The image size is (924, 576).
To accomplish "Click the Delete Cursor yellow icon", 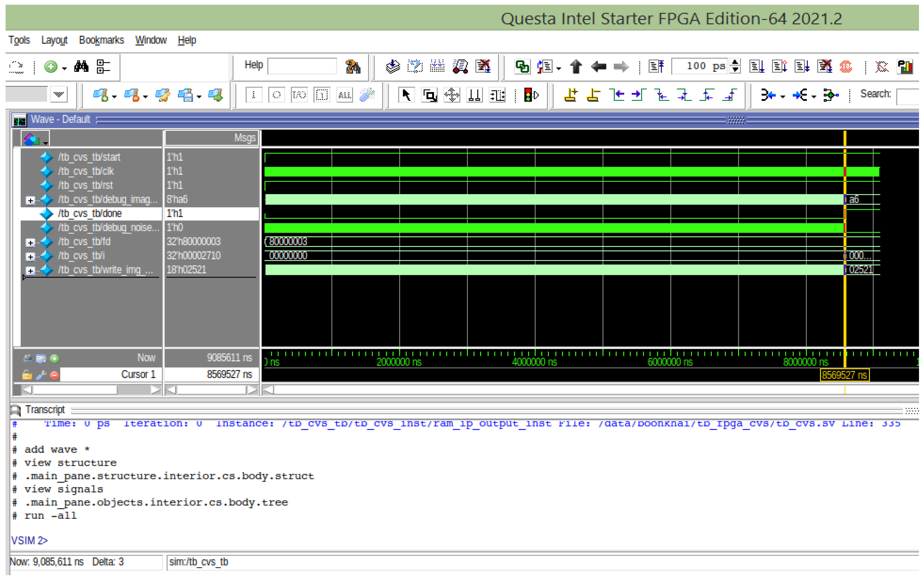I will [x=593, y=95].
